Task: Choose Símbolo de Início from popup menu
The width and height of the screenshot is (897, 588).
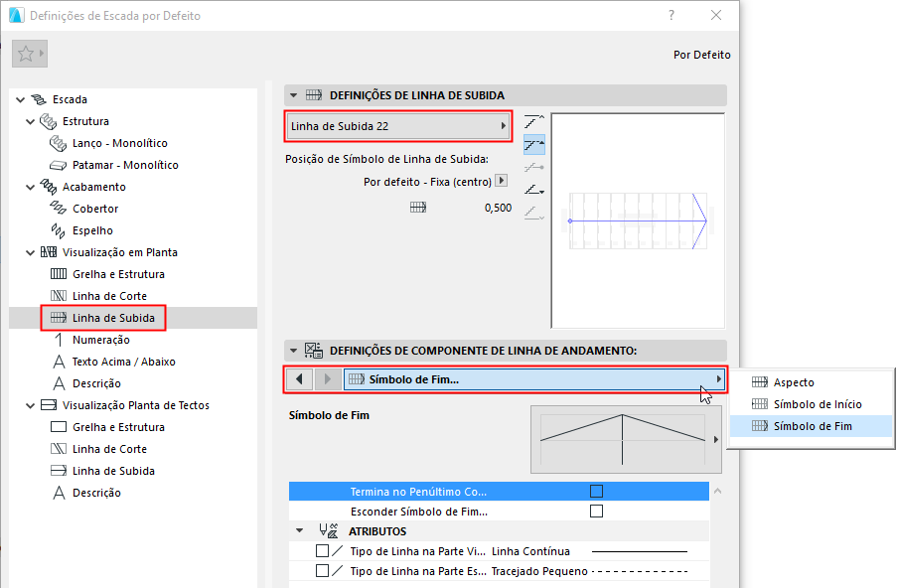Action: [812, 404]
